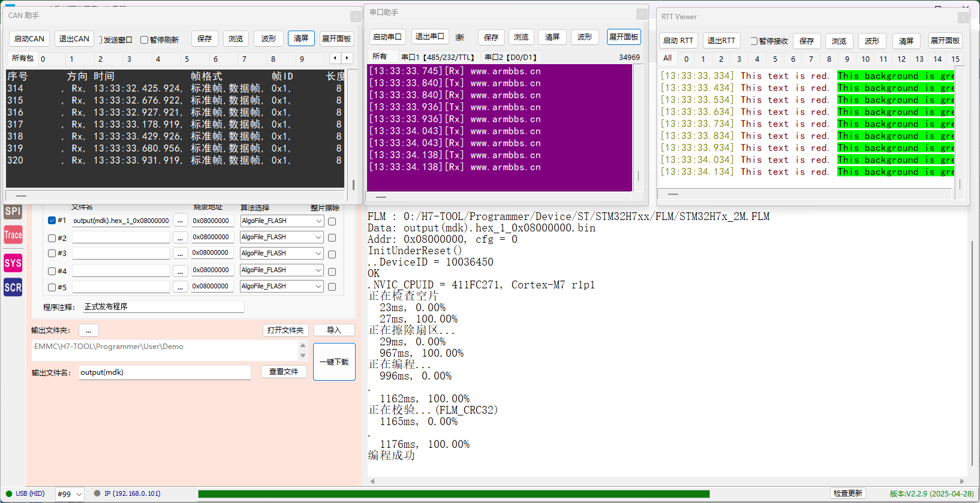The width and height of the screenshot is (980, 503).
Task: Expand the AlgoFile_FLASH dropdown for slot #5
Action: [x=282, y=287]
